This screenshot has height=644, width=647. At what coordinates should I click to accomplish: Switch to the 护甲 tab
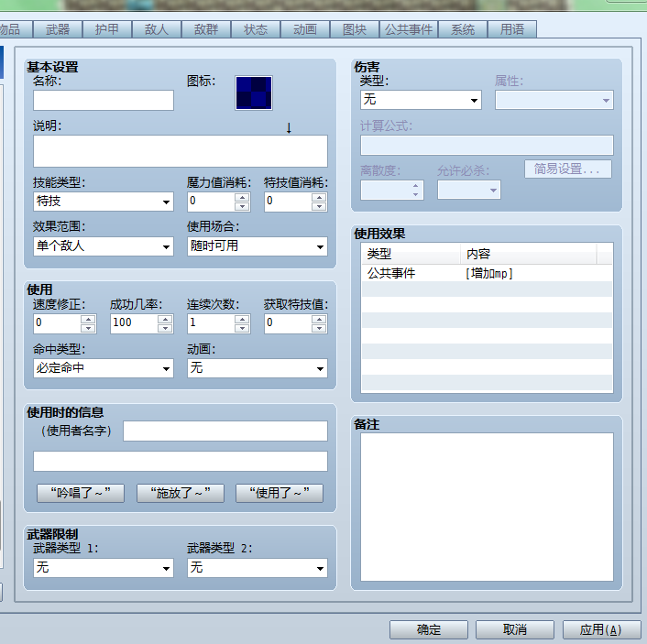coord(107,29)
